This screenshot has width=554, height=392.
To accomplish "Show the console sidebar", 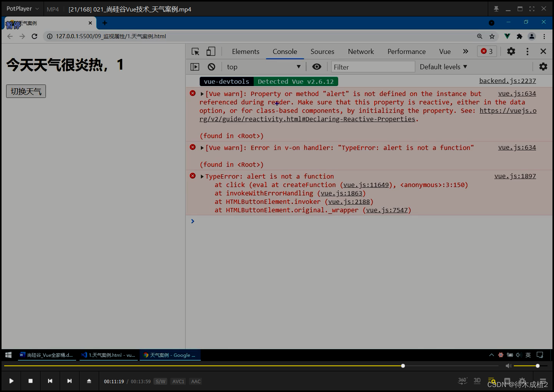I will 195,67.
